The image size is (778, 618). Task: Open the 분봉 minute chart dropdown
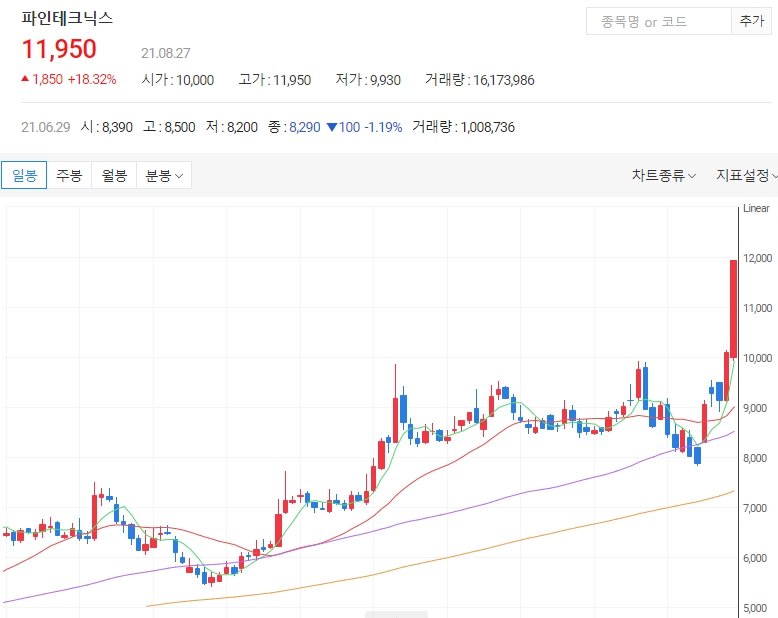pyautogui.click(x=164, y=175)
